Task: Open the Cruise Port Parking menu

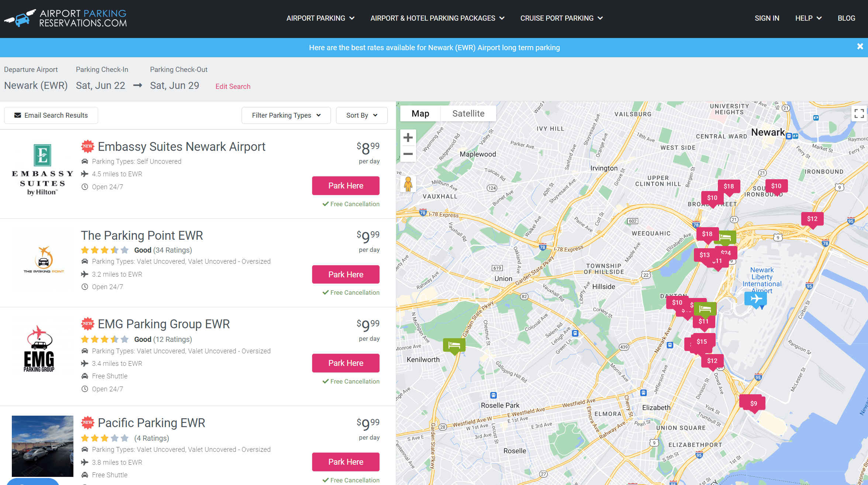Action: (561, 18)
